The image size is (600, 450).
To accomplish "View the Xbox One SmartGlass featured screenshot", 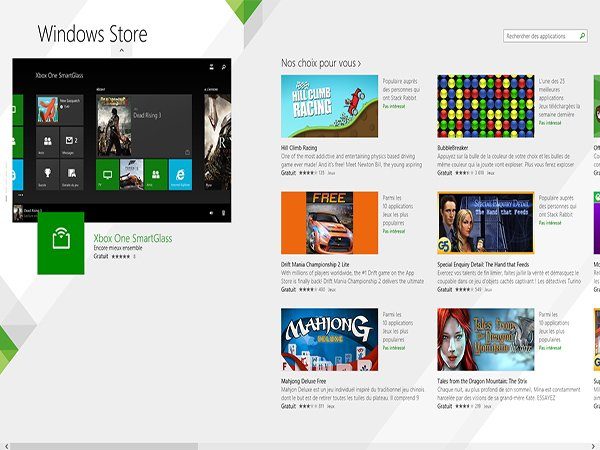I will point(122,140).
